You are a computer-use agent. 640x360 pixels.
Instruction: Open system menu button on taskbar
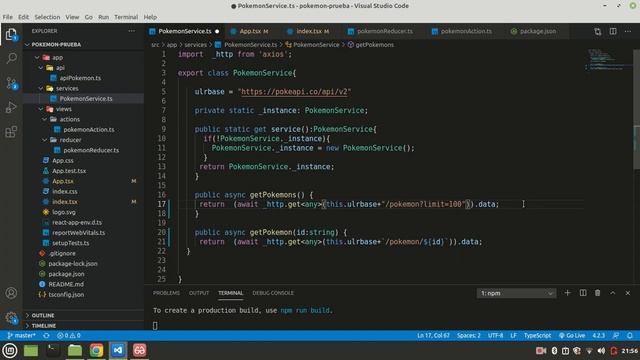10,351
